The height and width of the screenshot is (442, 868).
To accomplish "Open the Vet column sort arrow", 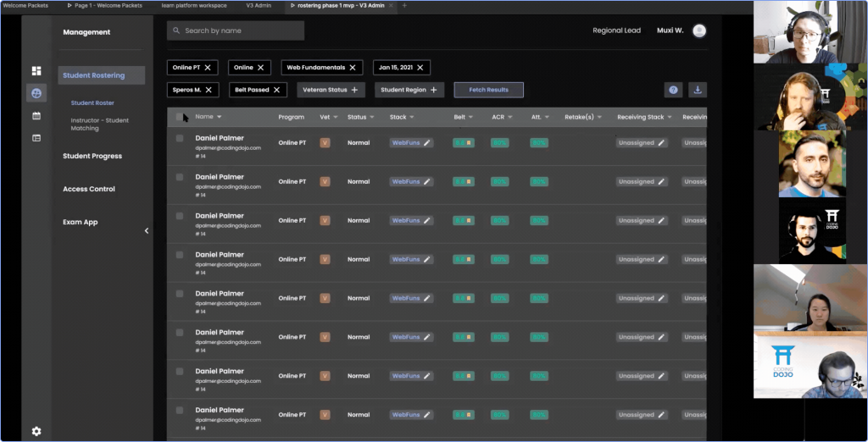I will click(x=336, y=118).
